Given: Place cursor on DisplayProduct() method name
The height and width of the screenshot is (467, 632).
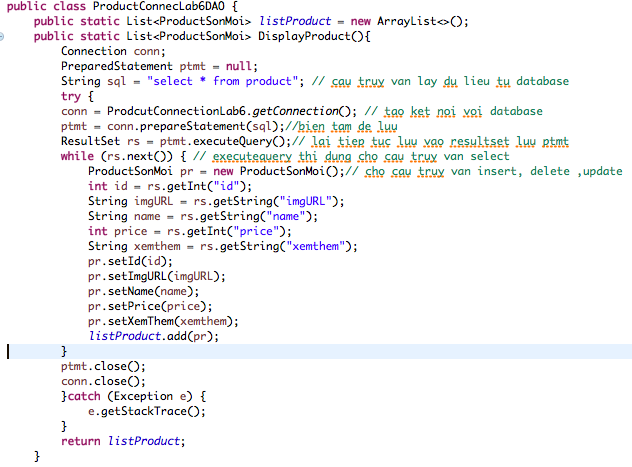Looking at the screenshot, I should (x=310, y=36).
